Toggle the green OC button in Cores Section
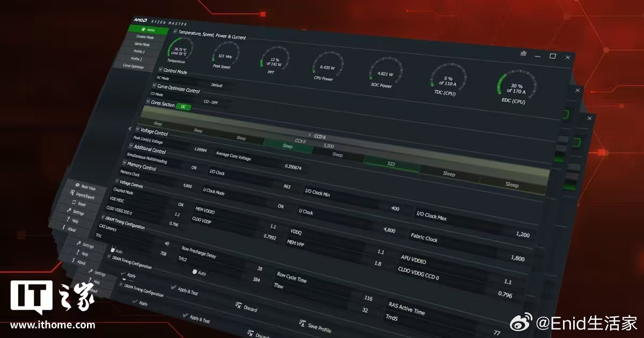This screenshot has height=338, width=644. pyautogui.click(x=184, y=106)
